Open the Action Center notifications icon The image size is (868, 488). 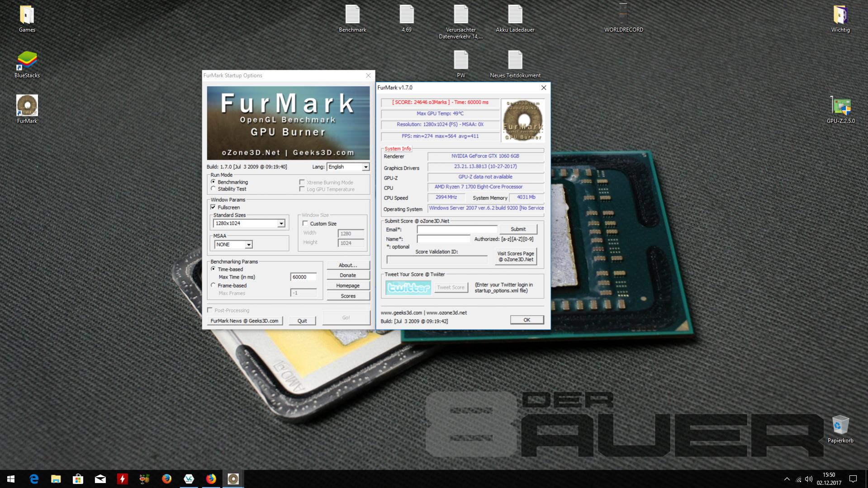tap(853, 479)
